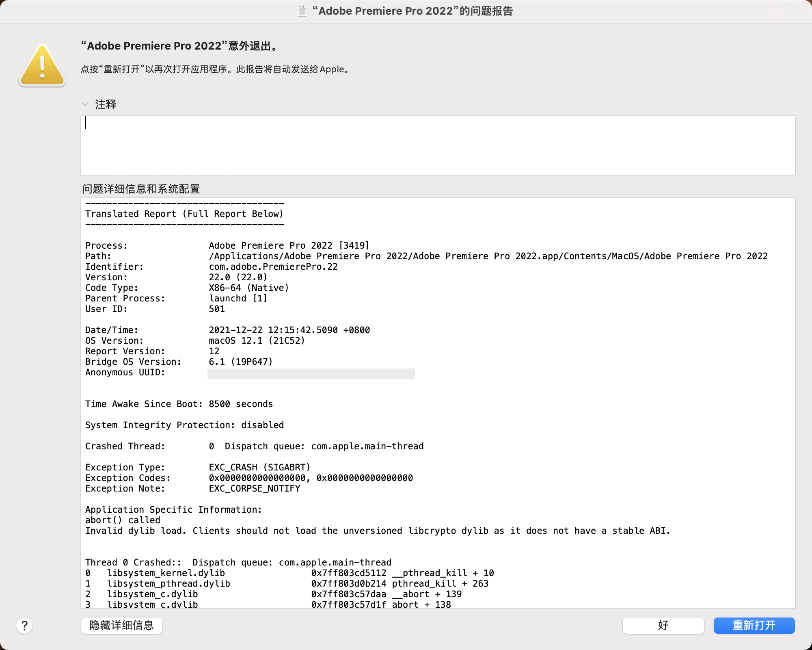Click inside the 注释 comment text box

coord(438,145)
